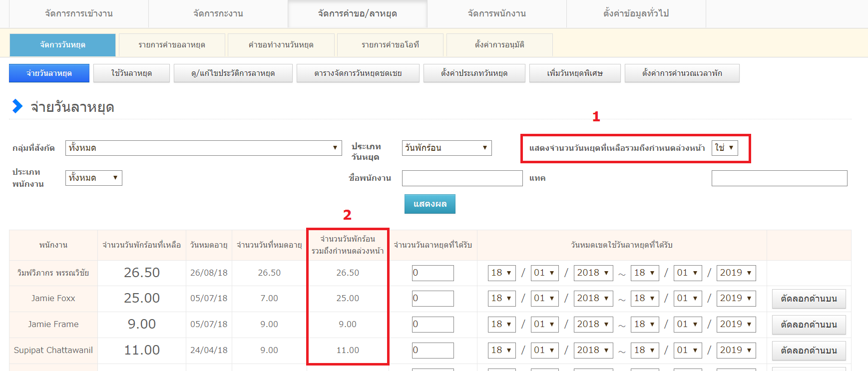Open ดู/แก้ไขประวัติการลาหยุด page
Viewport: 868px width, 371px height.
(x=233, y=73)
